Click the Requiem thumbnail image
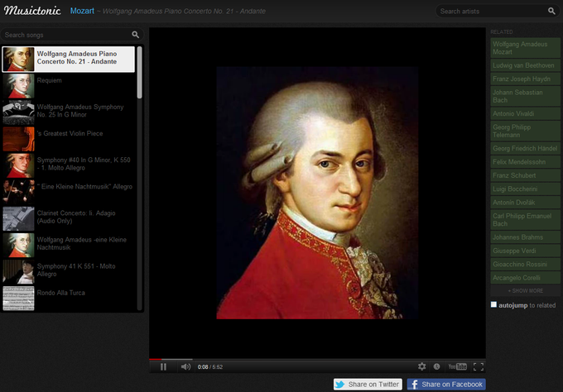The height and width of the screenshot is (392, 563). click(x=19, y=86)
